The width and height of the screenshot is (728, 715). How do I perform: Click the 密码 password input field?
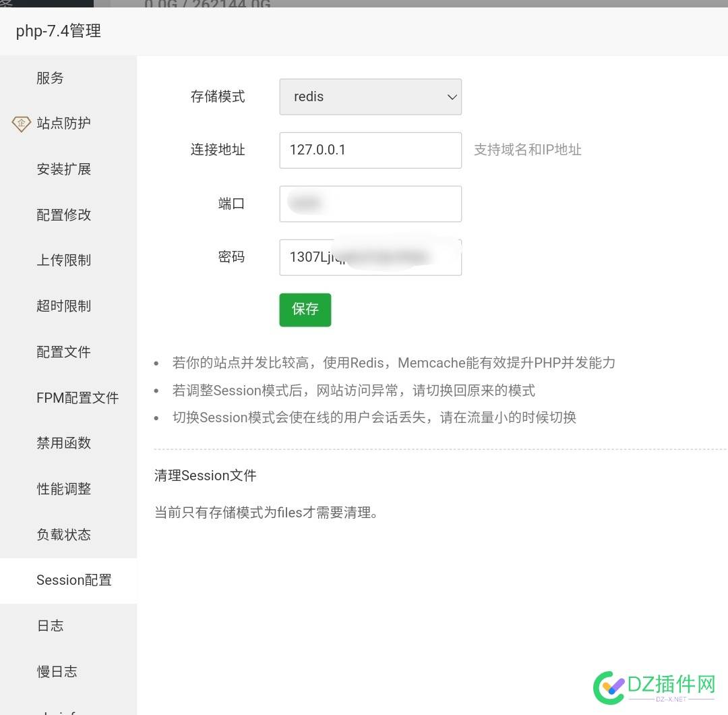coord(370,257)
